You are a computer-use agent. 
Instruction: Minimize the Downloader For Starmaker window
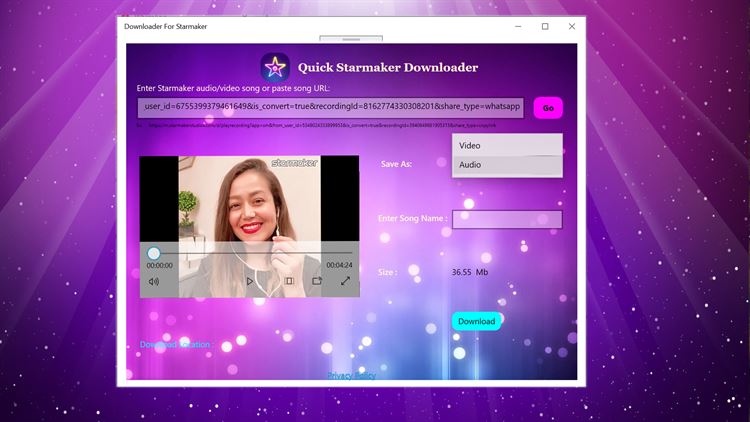click(x=518, y=26)
